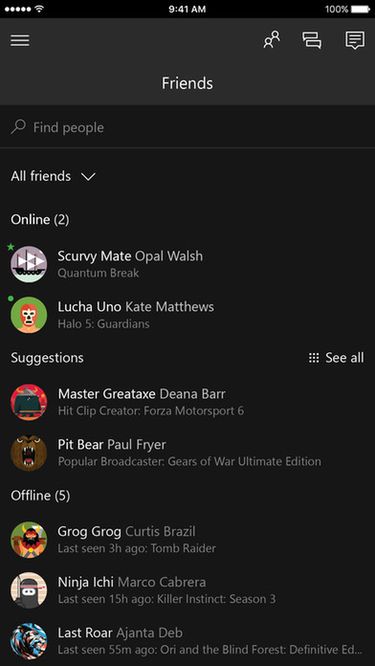The height and width of the screenshot is (666, 375).
Task: Open Master Greataxe's avatar picture
Action: [29, 402]
